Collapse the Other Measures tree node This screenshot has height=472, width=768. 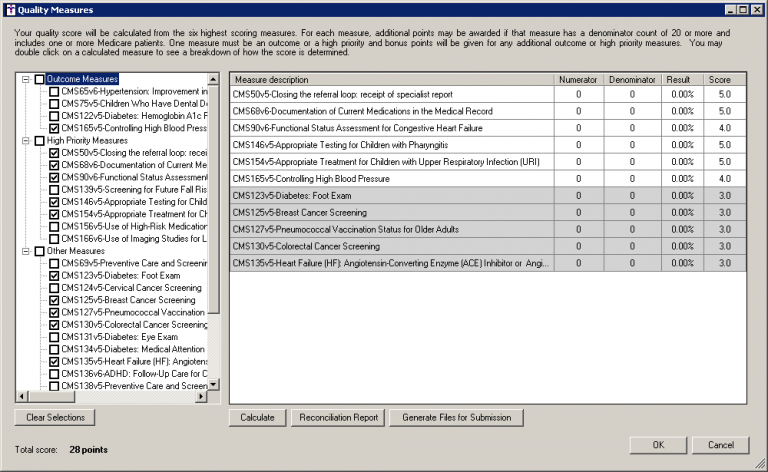26,251
